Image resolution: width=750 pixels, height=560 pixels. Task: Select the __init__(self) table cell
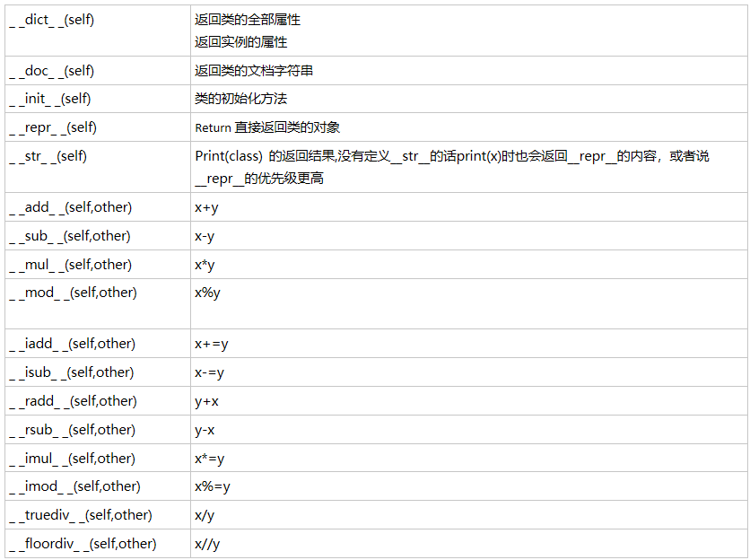tap(49, 99)
